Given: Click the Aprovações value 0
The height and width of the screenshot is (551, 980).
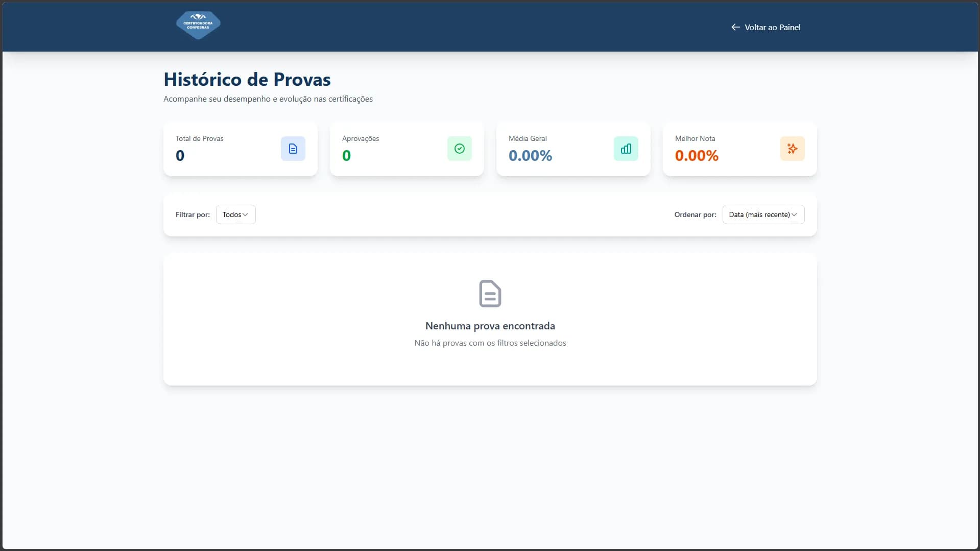Looking at the screenshot, I should tap(346, 155).
